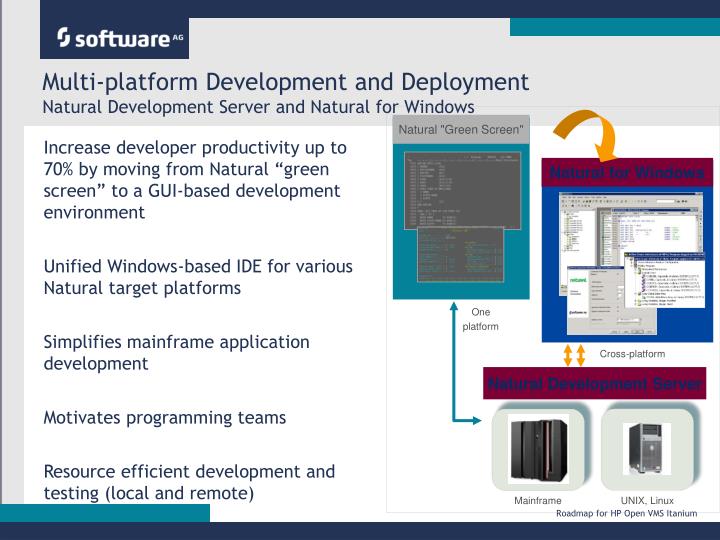
Task: Click the UNIX, Linux caption
Action: coord(647,501)
